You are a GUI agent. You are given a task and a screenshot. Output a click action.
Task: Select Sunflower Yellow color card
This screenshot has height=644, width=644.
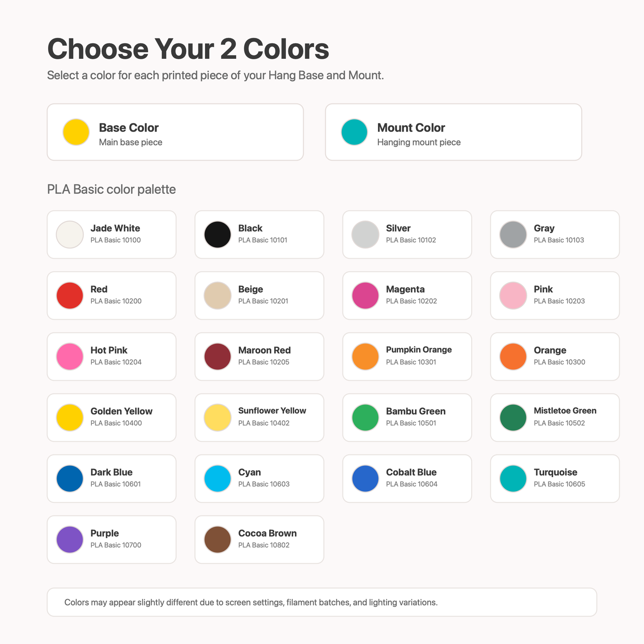pyautogui.click(x=259, y=418)
